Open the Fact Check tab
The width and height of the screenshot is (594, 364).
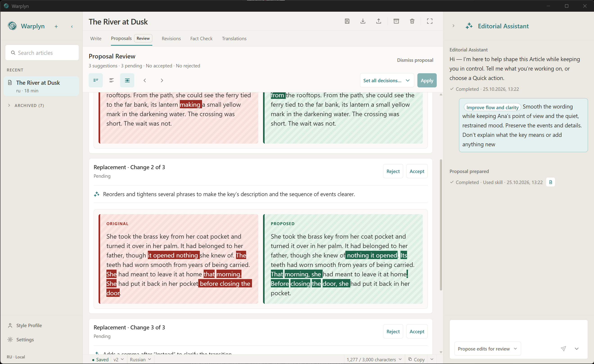click(x=201, y=38)
